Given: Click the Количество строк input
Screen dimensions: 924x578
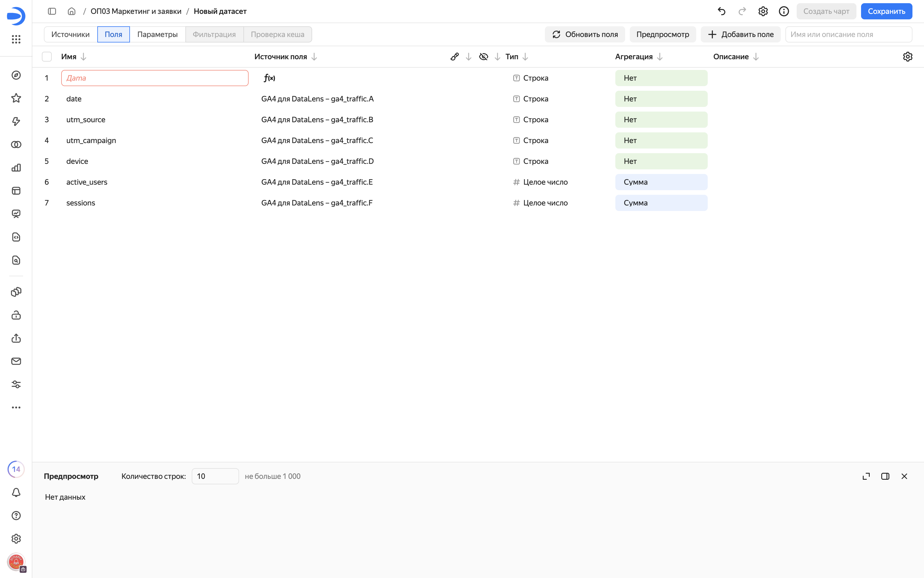Looking at the screenshot, I should click(215, 476).
